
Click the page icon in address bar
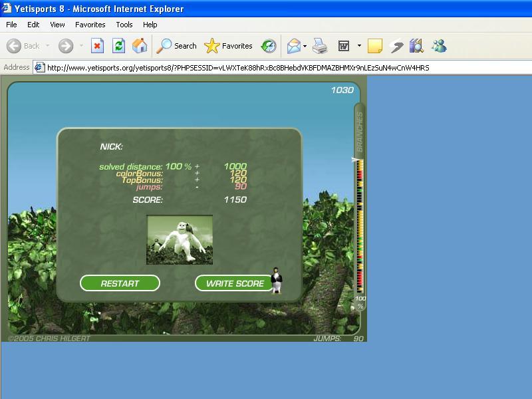tap(40, 68)
